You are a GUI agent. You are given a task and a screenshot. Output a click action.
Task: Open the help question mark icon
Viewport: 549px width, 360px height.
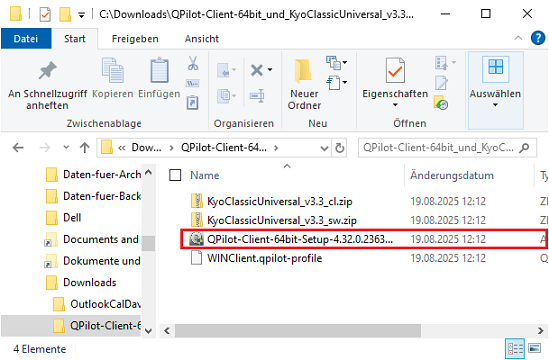tap(538, 38)
